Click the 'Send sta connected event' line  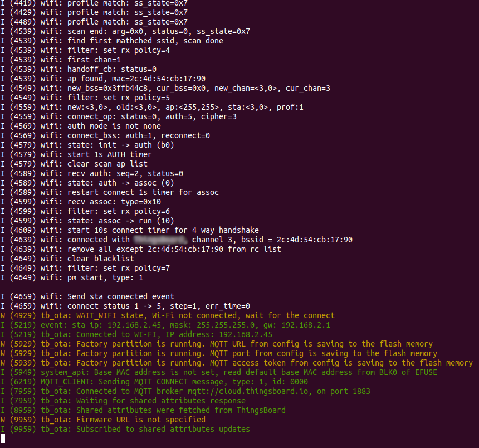pyautogui.click(x=120, y=296)
